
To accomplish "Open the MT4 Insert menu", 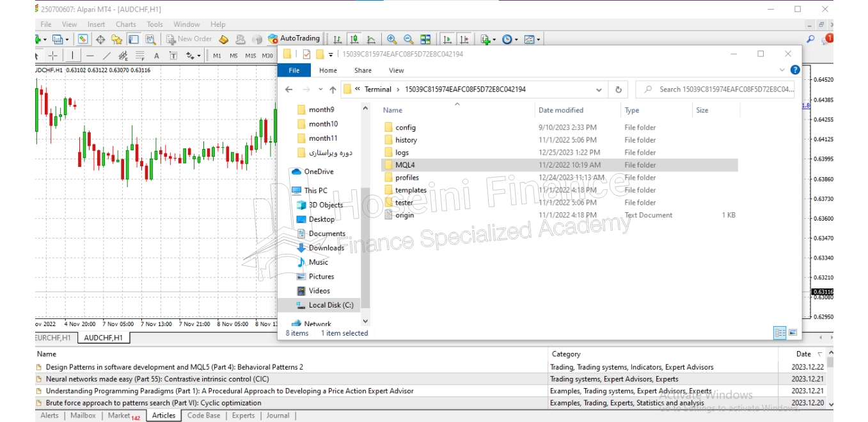I will [x=97, y=24].
